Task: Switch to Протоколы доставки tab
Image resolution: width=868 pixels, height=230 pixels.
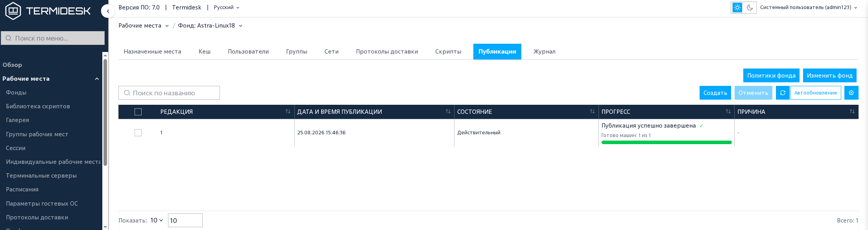Action: [x=387, y=52]
